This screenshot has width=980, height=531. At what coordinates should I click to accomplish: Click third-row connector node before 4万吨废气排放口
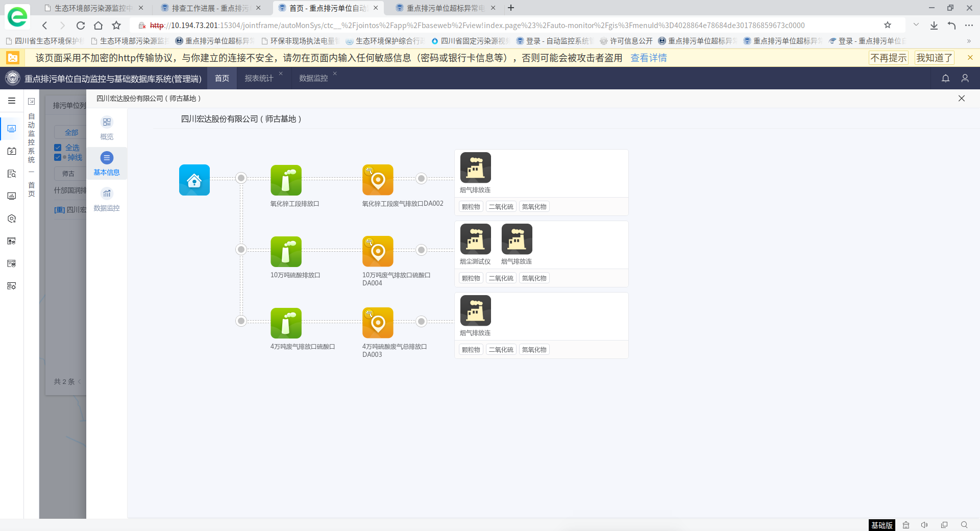(x=241, y=321)
